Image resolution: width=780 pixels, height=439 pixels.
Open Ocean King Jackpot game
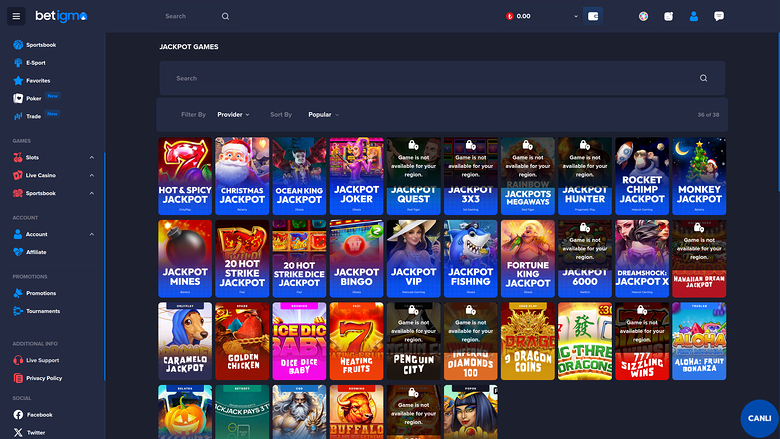click(x=299, y=176)
